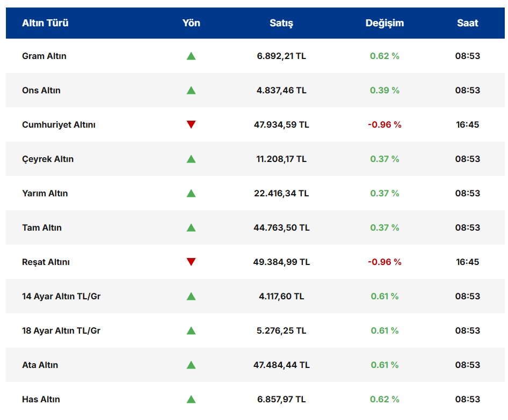Click the Altın Türü column header
The height and width of the screenshot is (420, 508).
pyautogui.click(x=45, y=23)
